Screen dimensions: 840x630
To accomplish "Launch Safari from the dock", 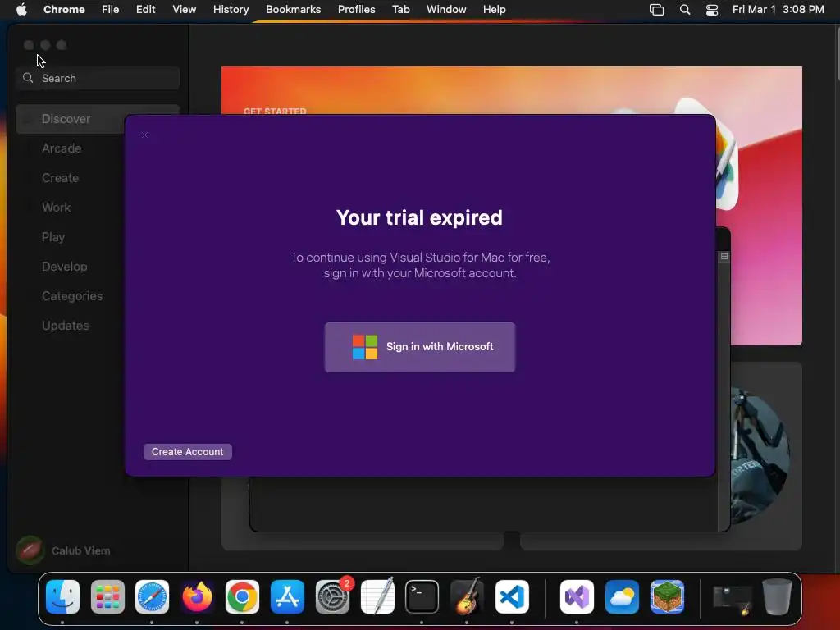I will pyautogui.click(x=152, y=597).
